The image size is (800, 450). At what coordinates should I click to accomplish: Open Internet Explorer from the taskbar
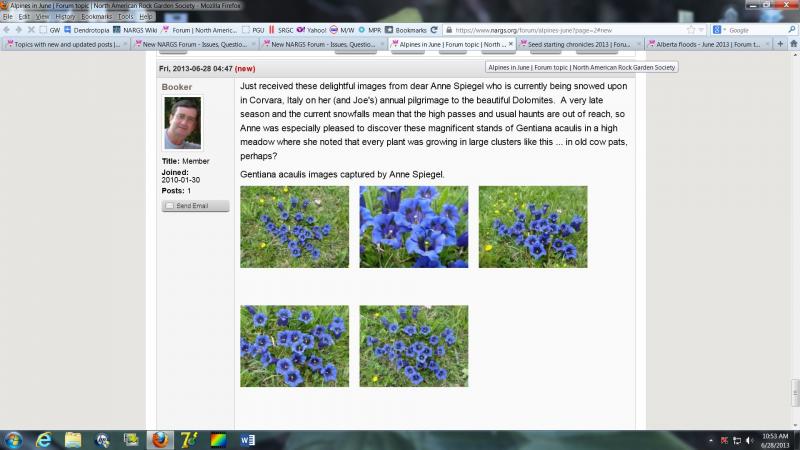point(44,438)
